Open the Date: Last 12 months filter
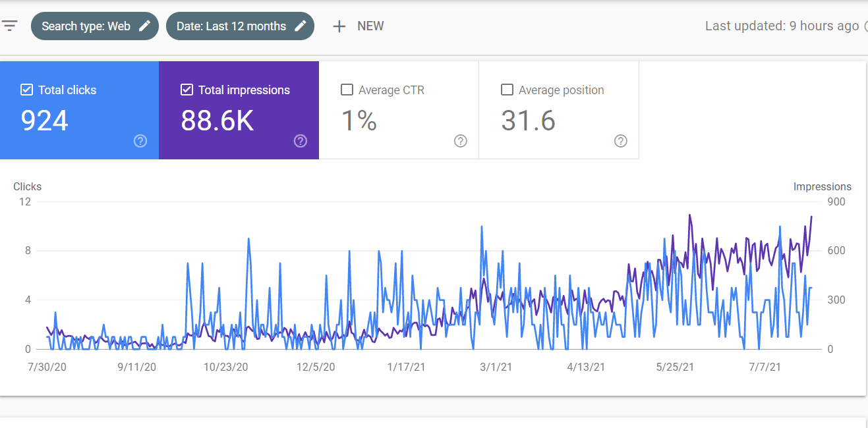The width and height of the screenshot is (868, 428). click(231, 26)
